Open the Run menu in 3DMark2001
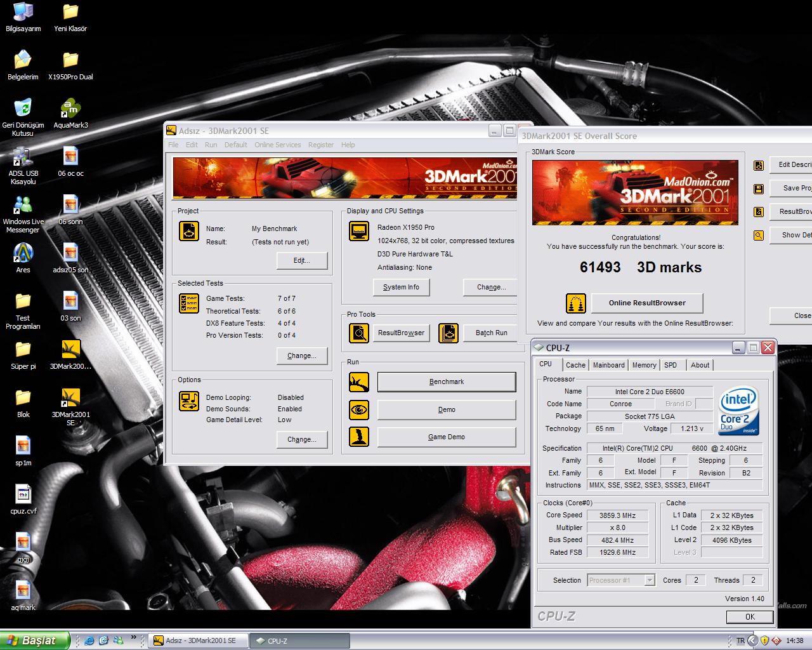The width and height of the screenshot is (812, 650). coord(211,145)
